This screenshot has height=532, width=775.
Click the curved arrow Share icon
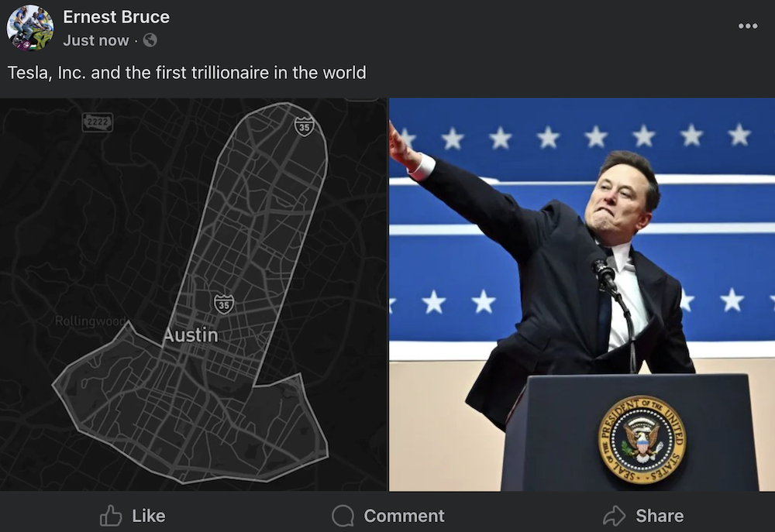614,516
